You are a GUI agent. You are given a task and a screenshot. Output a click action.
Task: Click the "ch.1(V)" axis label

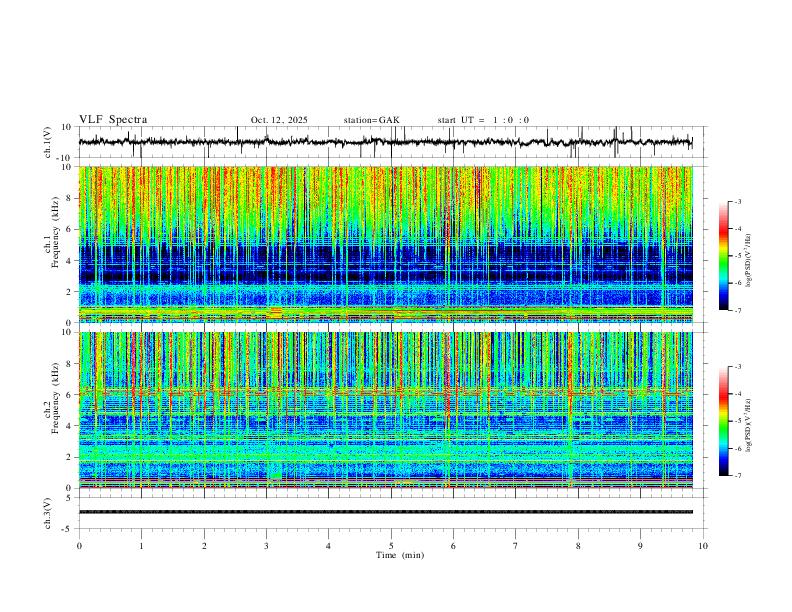point(48,142)
